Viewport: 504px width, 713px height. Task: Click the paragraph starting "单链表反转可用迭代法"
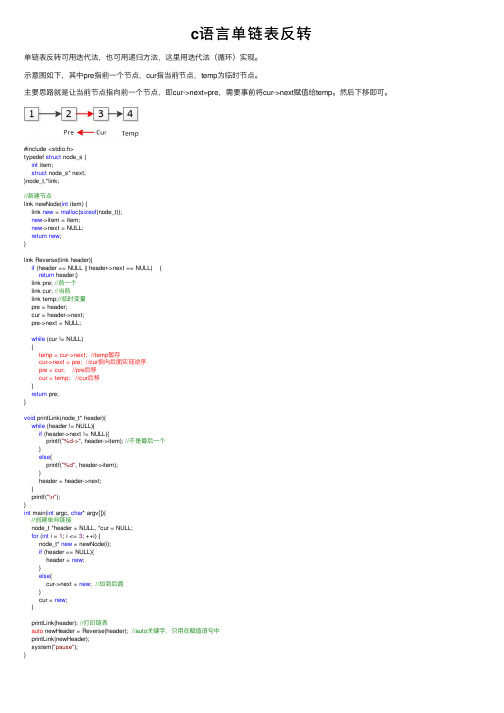(142, 57)
